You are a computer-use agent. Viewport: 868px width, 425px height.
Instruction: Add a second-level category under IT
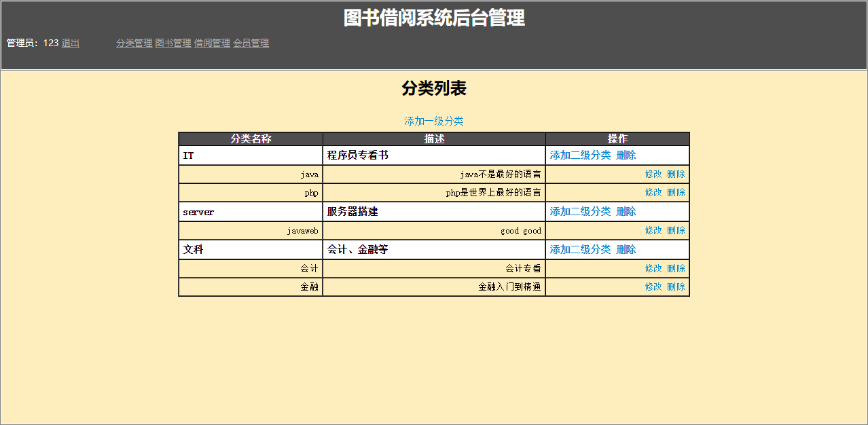tap(580, 155)
